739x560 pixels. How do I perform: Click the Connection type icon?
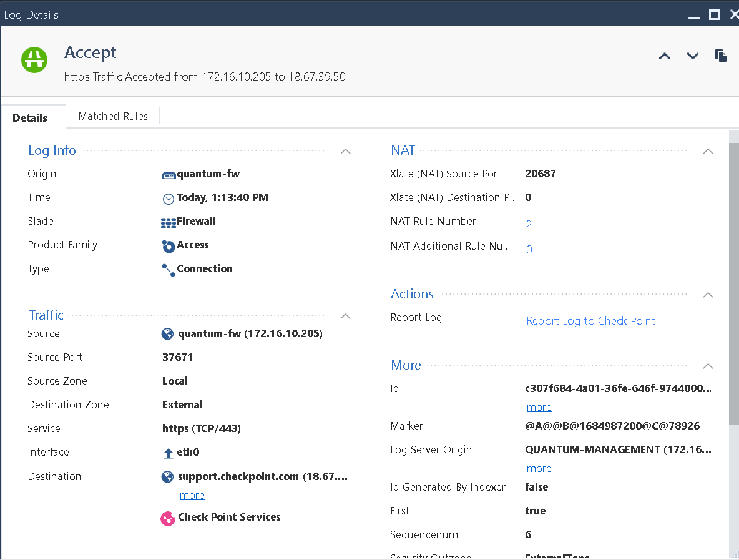pyautogui.click(x=167, y=268)
